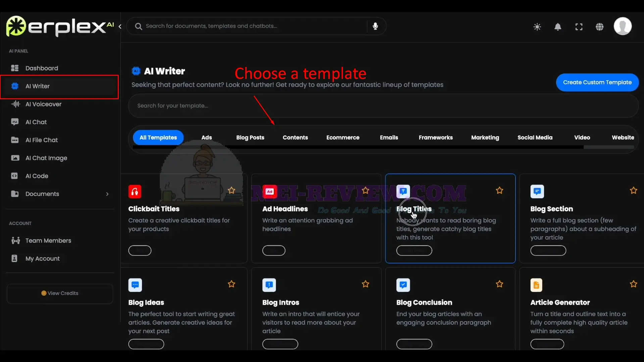Enter fullscreen mode icon
Image resolution: width=644 pixels, height=362 pixels.
pos(579,27)
